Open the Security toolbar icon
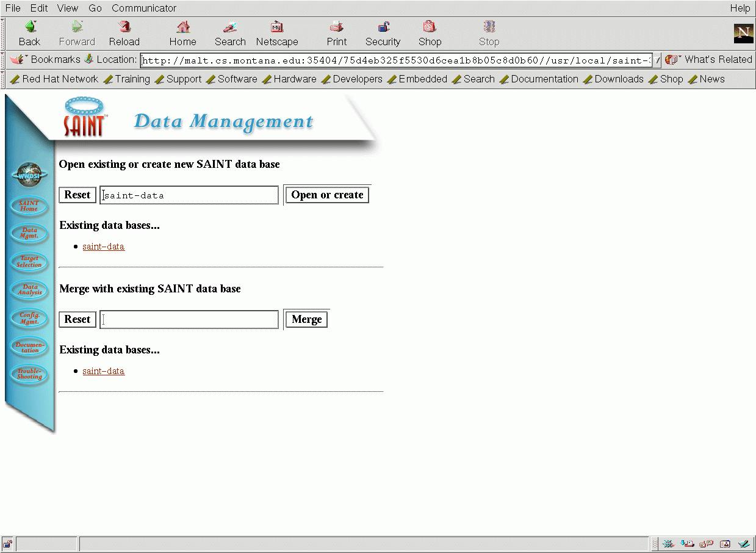Viewport: 756px width, 553px height. pyautogui.click(x=383, y=34)
